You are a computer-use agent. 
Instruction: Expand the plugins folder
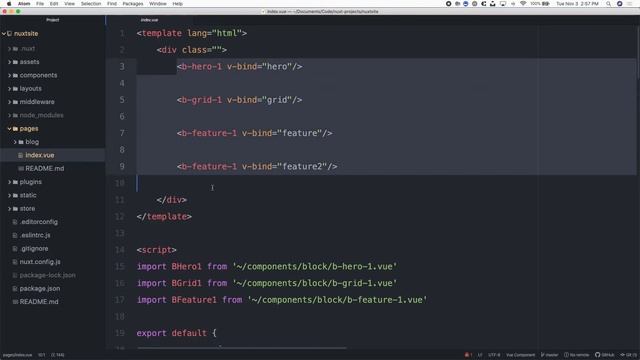pos(9,182)
